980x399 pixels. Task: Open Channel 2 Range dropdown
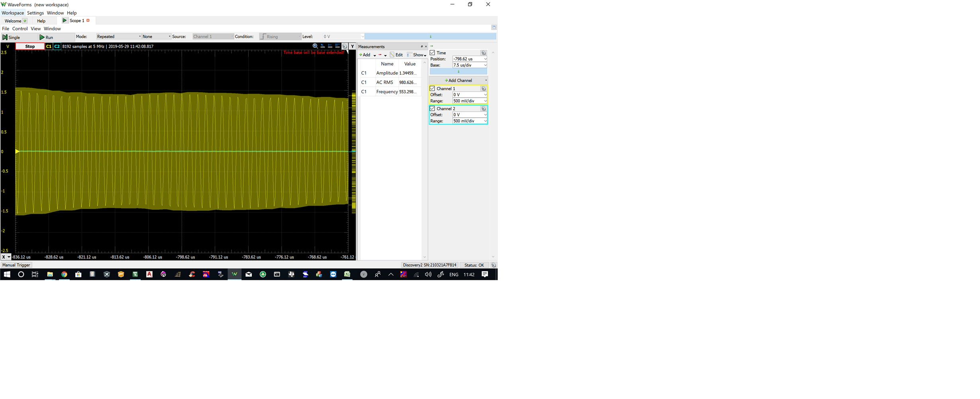[485, 121]
